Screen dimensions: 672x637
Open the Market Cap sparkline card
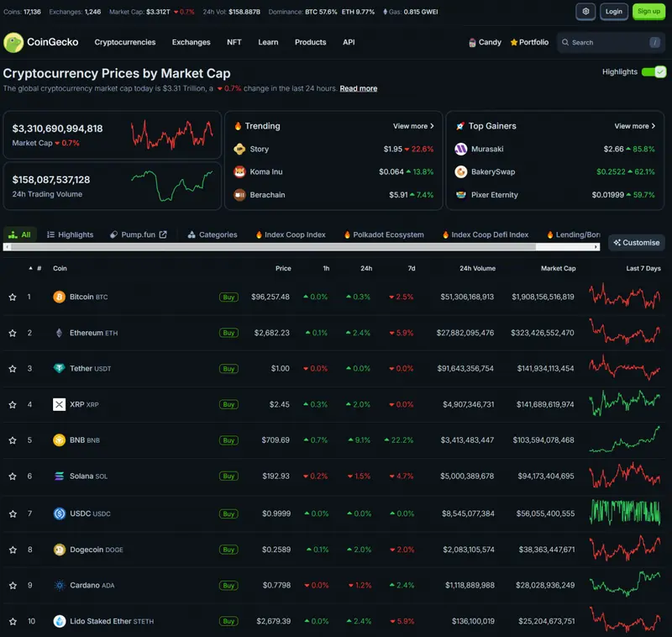point(112,135)
